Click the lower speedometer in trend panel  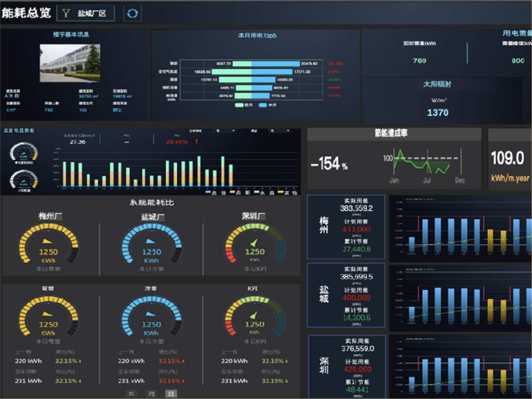click(24, 180)
